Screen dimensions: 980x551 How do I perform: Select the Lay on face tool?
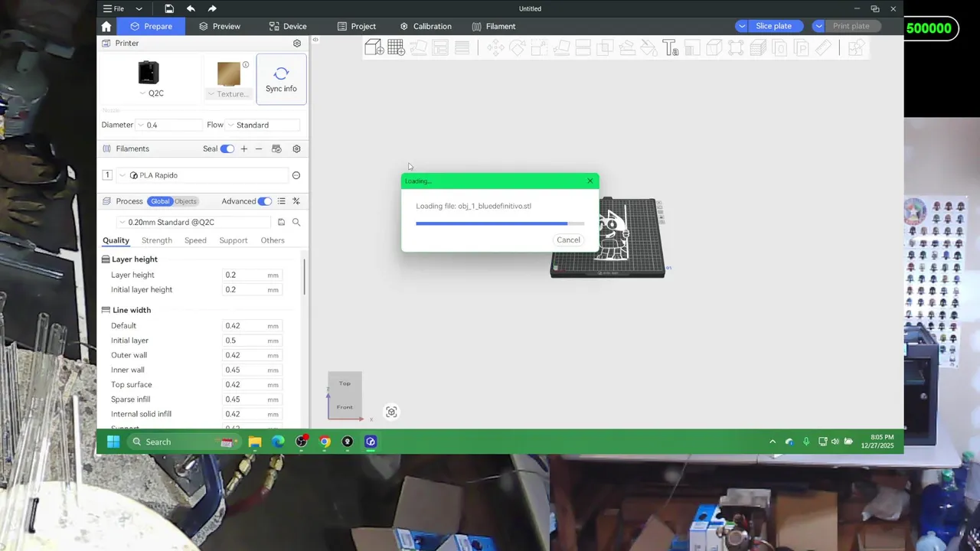tap(561, 48)
